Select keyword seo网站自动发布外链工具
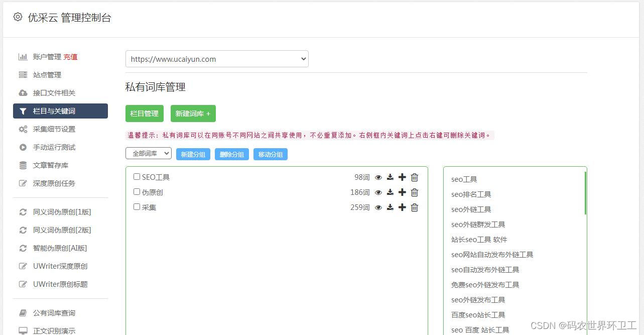The height and width of the screenshot is (335, 644). point(492,255)
